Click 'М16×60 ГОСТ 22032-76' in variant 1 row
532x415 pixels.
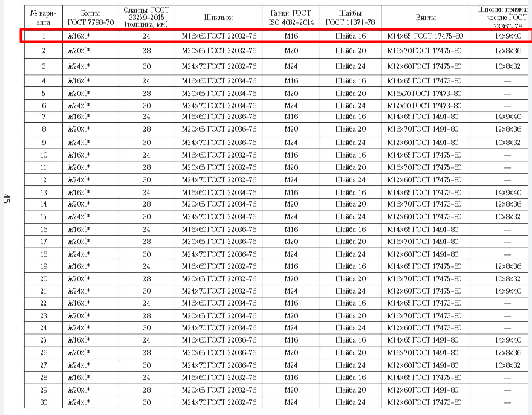[219, 36]
